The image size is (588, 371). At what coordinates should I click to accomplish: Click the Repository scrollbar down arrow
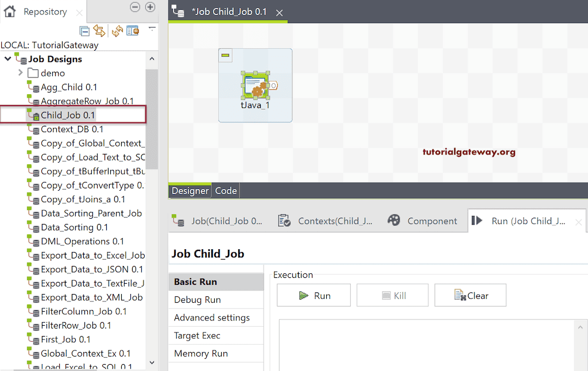point(152,363)
